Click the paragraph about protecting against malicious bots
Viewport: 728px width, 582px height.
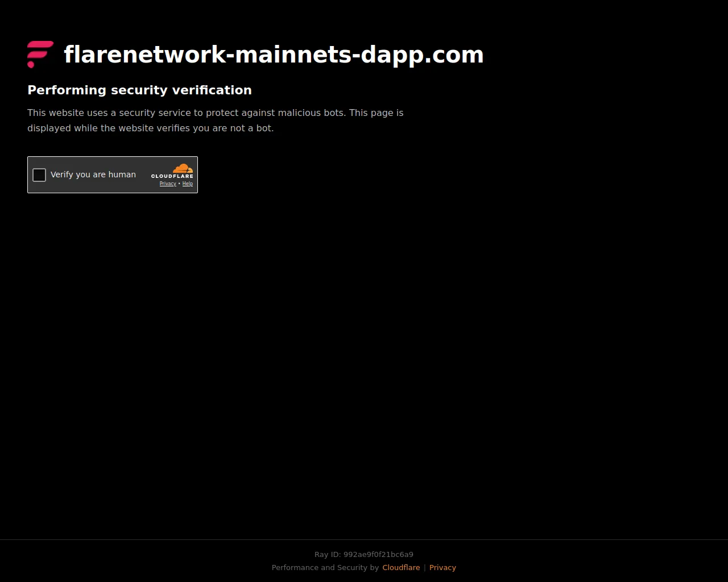click(216, 120)
